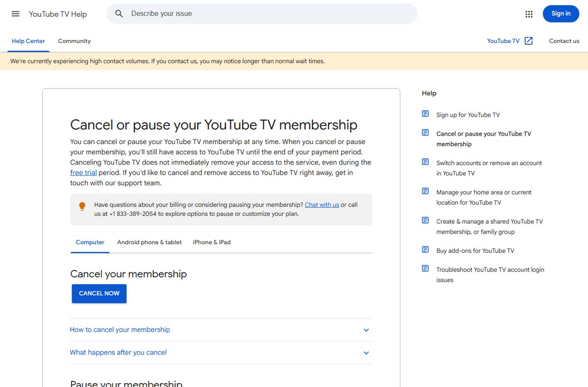Screen dimensions: 588x387
Task: Click article icon beside Create & manage shared membership
Action: (x=425, y=220)
